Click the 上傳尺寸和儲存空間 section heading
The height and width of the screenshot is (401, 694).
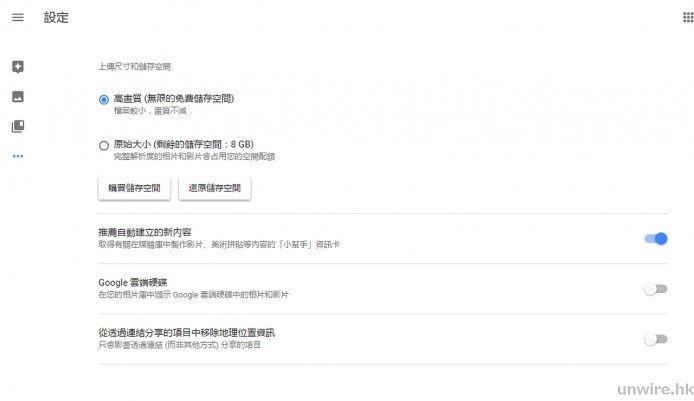coord(134,67)
